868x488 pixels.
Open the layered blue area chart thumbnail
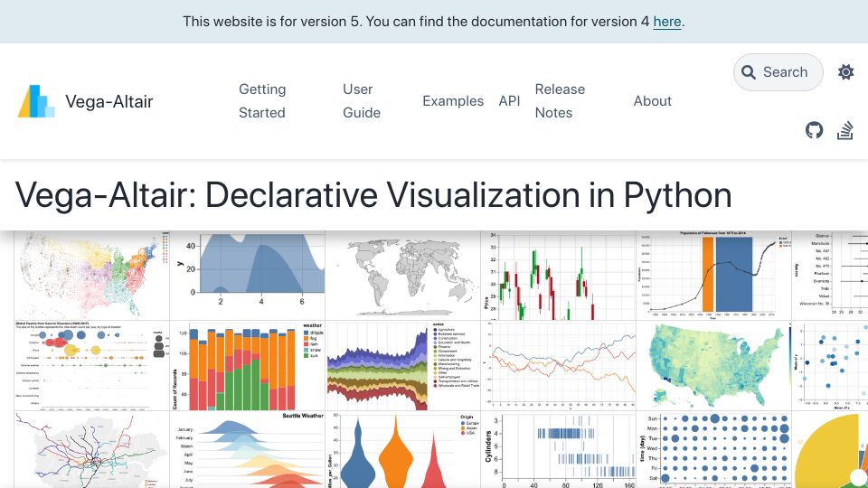coord(248,275)
